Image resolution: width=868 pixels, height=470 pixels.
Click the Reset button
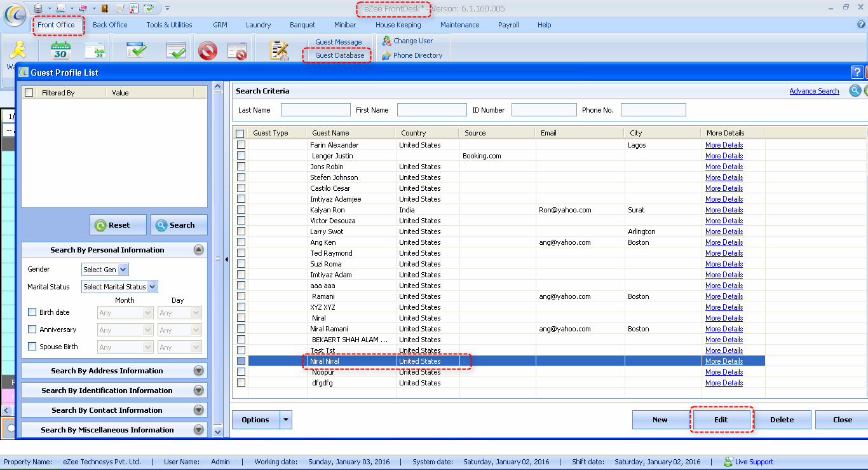point(118,225)
